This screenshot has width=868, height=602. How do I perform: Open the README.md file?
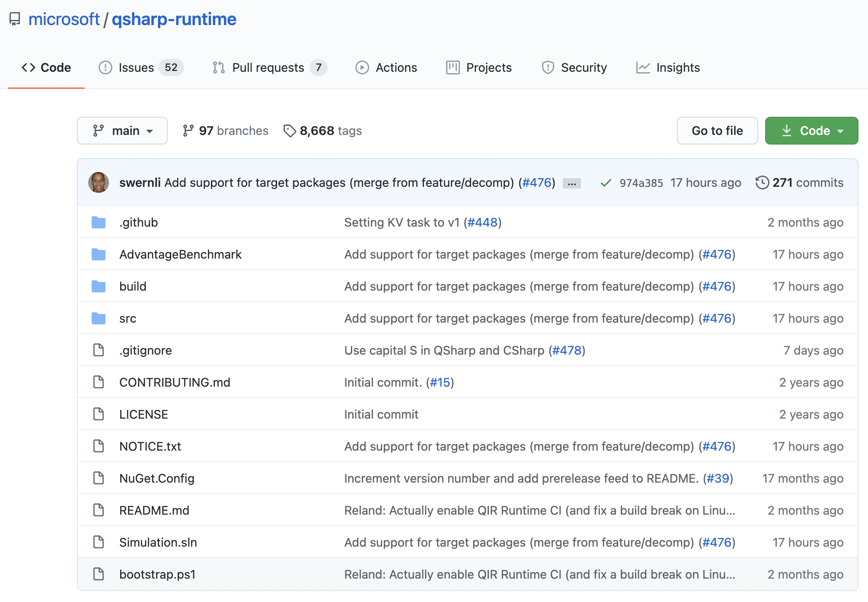(154, 510)
